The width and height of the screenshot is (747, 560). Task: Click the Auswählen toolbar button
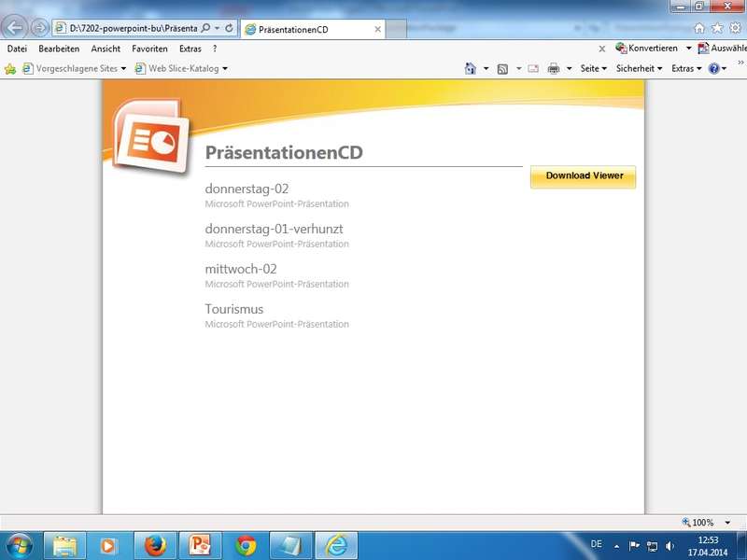(x=722, y=49)
